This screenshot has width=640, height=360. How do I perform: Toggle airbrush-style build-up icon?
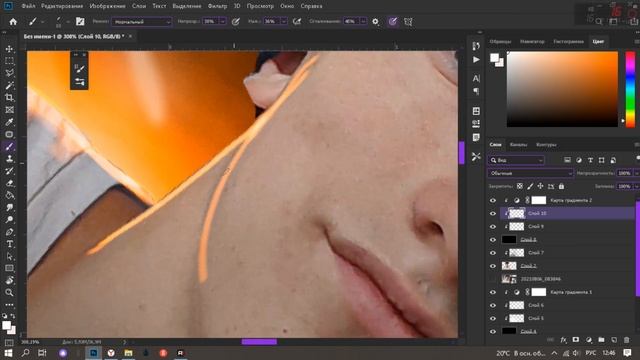click(x=297, y=22)
